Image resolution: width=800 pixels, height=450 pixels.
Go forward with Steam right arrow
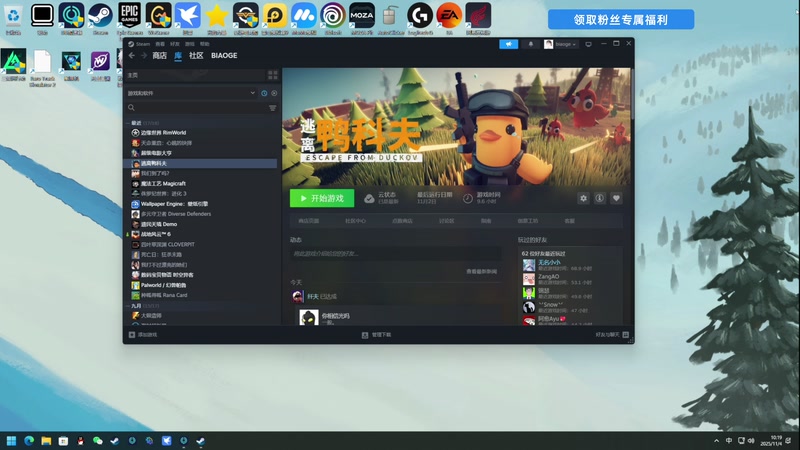click(x=143, y=56)
